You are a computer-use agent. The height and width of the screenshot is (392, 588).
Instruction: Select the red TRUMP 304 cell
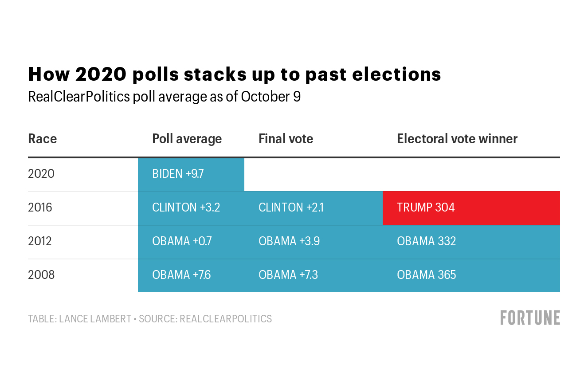[471, 208]
